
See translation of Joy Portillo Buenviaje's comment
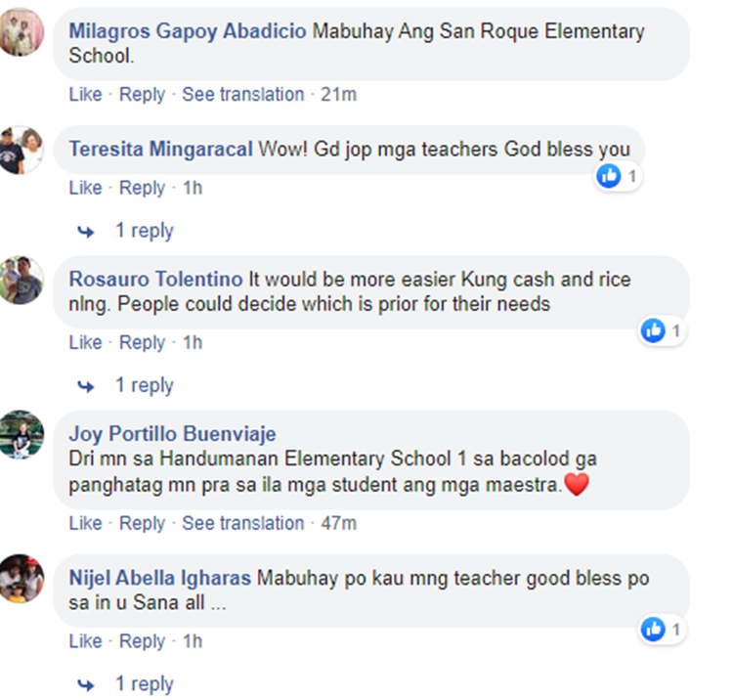[x=243, y=523]
